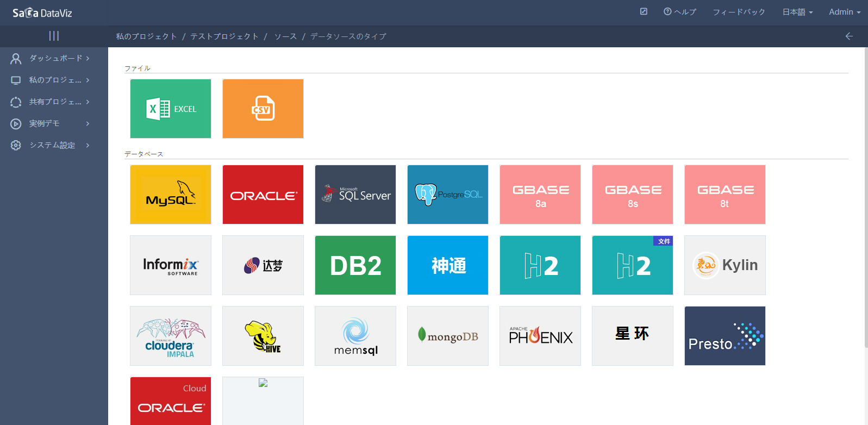Image resolution: width=868 pixels, height=425 pixels.
Task: Expand the システム設定 chevron
Action: (88, 145)
